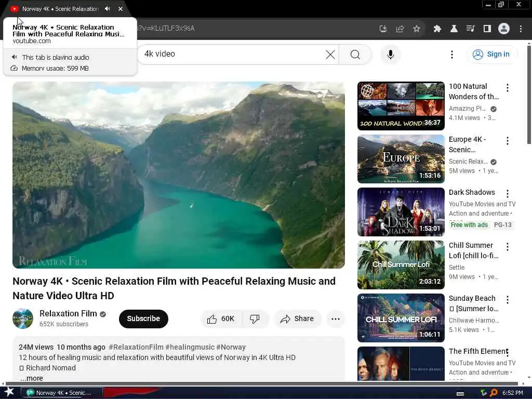Open Relaxation Film channel avatar
Screen dimensions: 532x399
pos(23,318)
